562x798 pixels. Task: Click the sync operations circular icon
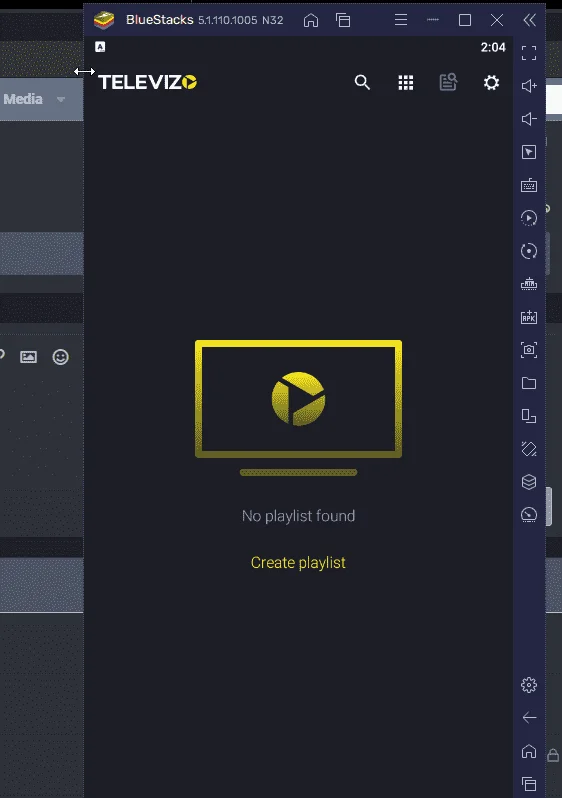coord(529,251)
